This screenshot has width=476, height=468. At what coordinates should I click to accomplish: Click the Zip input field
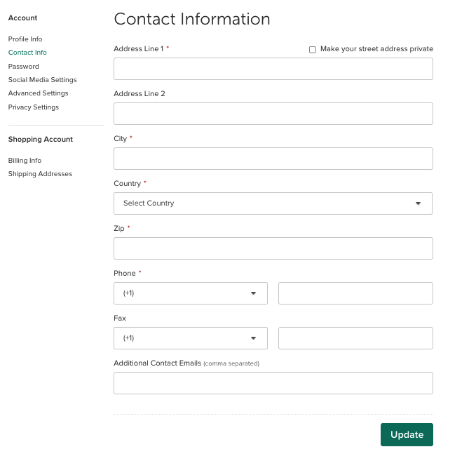273,248
